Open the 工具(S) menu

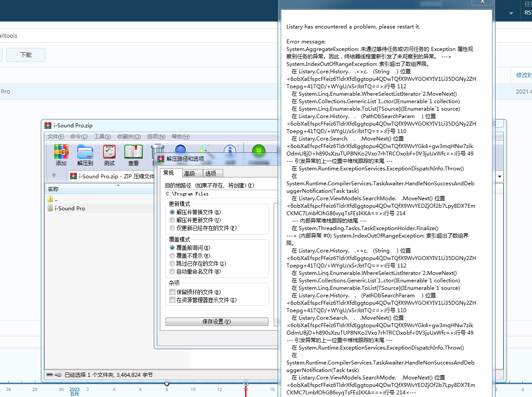coord(102,137)
